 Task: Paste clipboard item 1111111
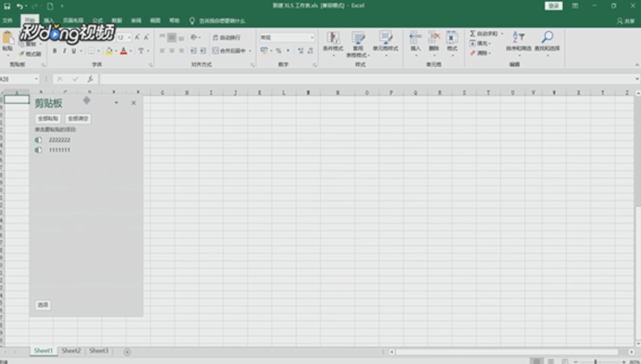point(87,150)
